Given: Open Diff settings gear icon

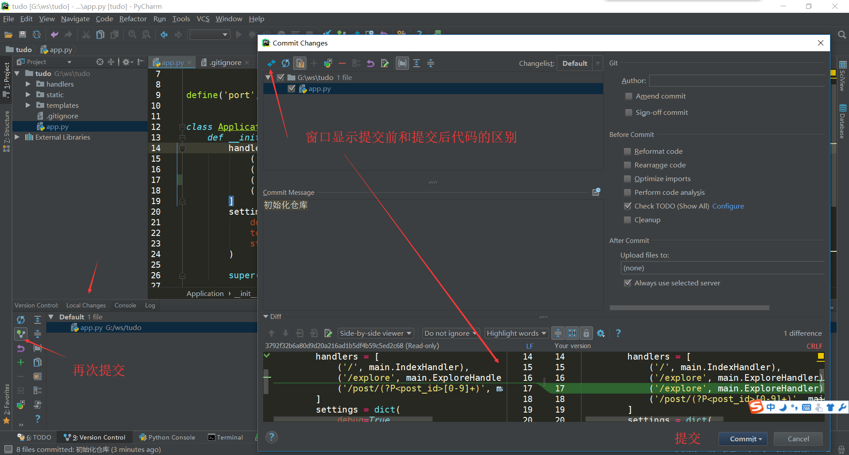Looking at the screenshot, I should (600, 334).
